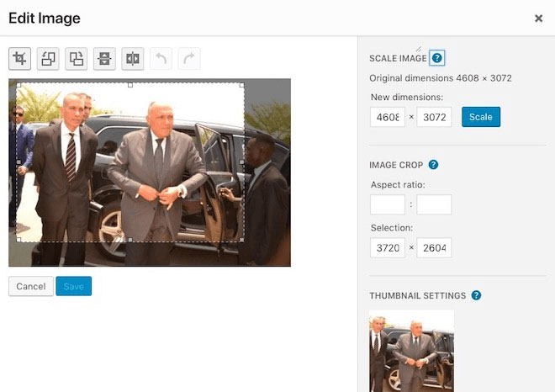Click the new height dimension field

pos(434,117)
